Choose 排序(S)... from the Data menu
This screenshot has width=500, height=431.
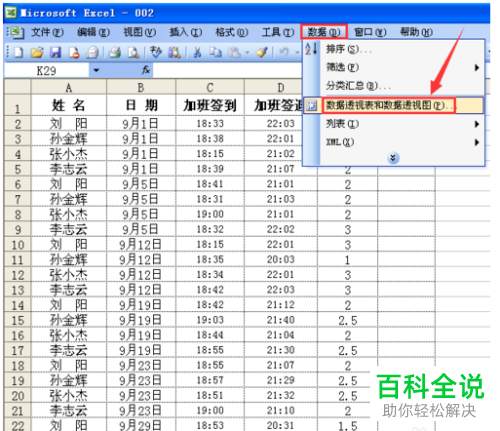[394, 49]
